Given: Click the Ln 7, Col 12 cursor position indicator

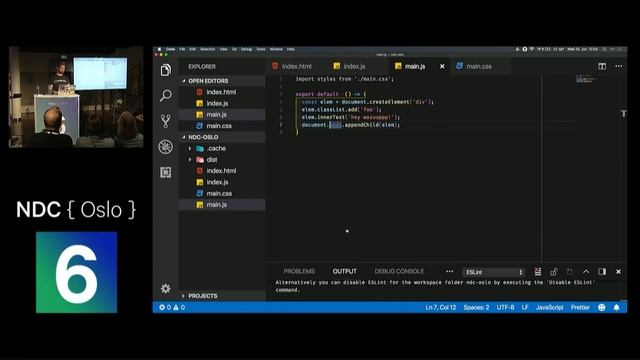Looking at the screenshot, I should [440, 307].
